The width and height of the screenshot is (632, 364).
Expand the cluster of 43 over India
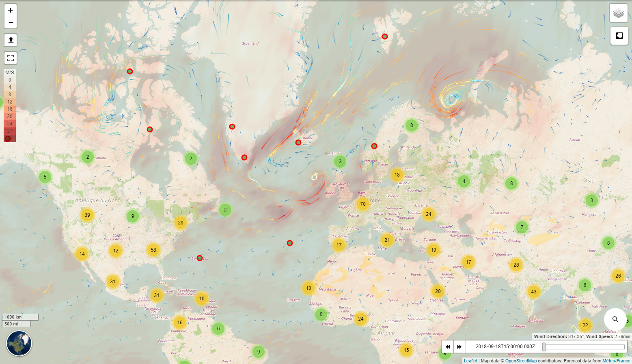coord(534,292)
